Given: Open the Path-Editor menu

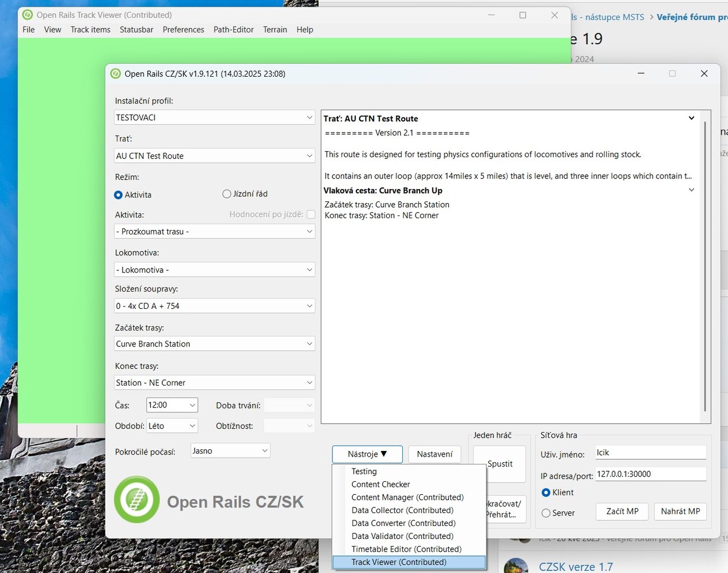Looking at the screenshot, I should pyautogui.click(x=233, y=30).
